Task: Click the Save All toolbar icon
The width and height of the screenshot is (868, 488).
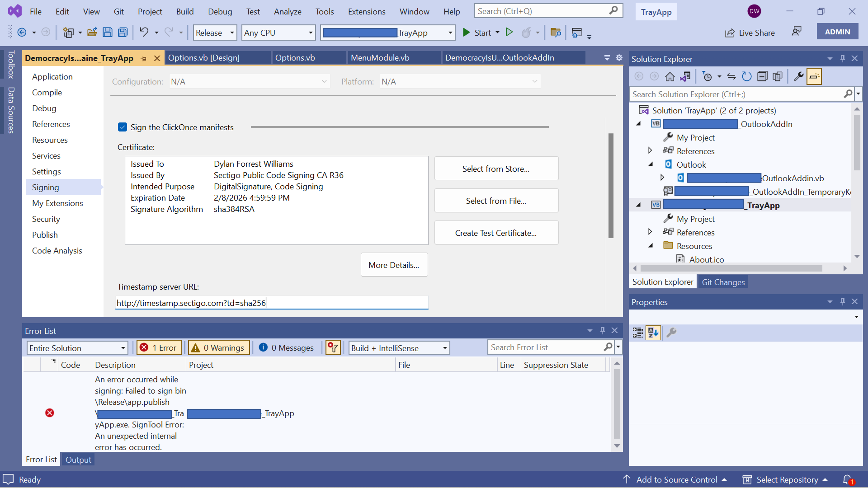Action: (123, 33)
